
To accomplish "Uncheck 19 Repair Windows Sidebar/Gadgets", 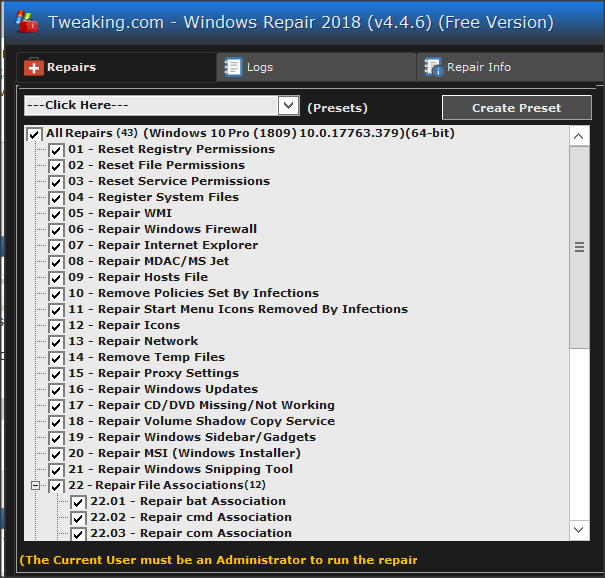I will click(56, 439).
